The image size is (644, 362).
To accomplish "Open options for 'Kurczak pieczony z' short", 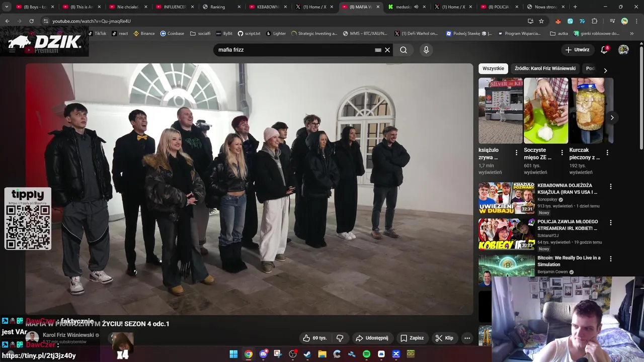I will coord(607,152).
